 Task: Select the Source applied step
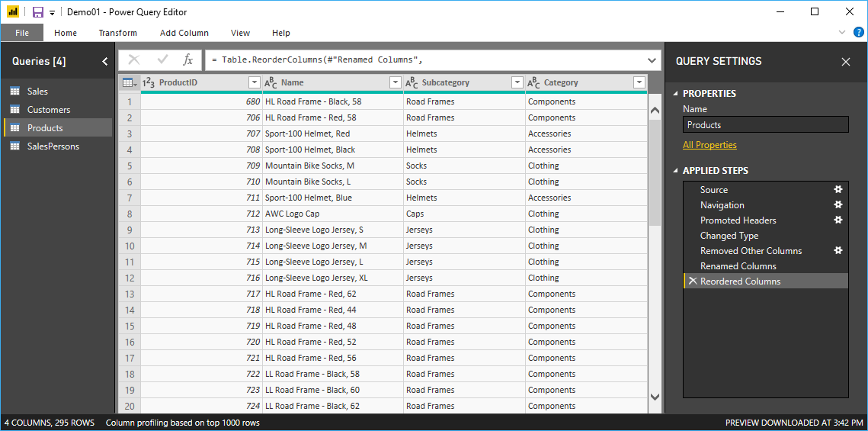tap(766, 189)
